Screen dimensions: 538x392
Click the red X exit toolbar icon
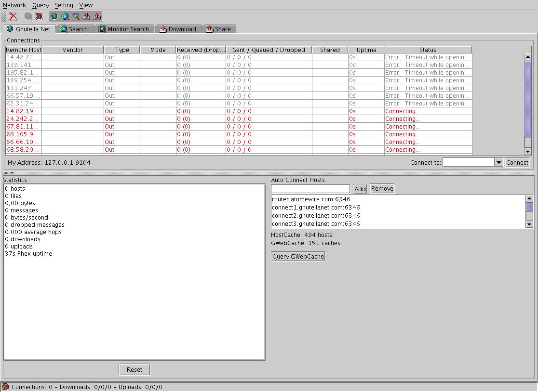click(x=13, y=16)
